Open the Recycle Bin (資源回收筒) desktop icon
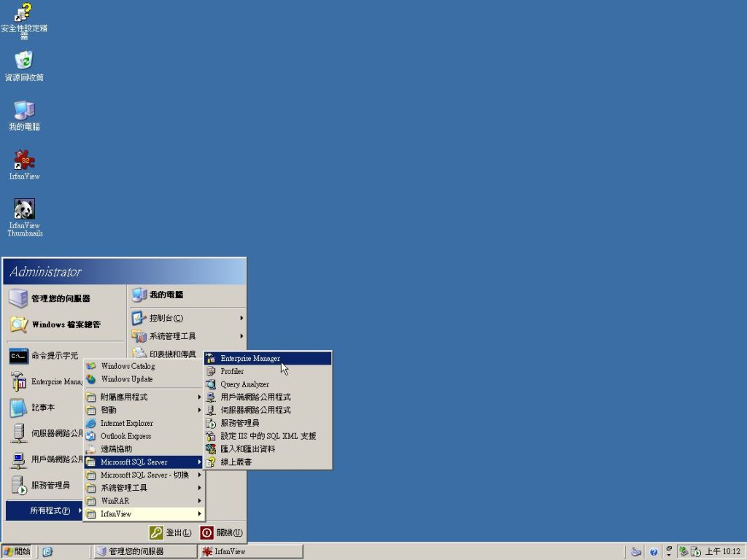The height and width of the screenshot is (560, 747). pyautogui.click(x=24, y=63)
